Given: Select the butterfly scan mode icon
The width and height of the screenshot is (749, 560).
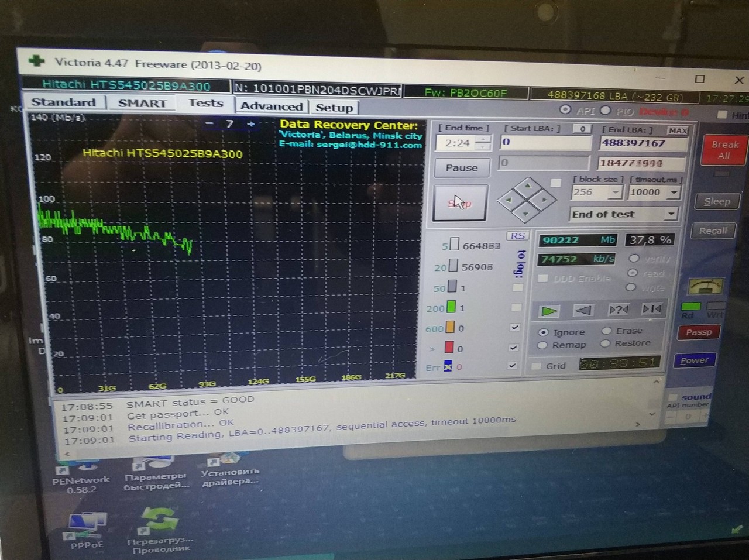Looking at the screenshot, I should (652, 309).
